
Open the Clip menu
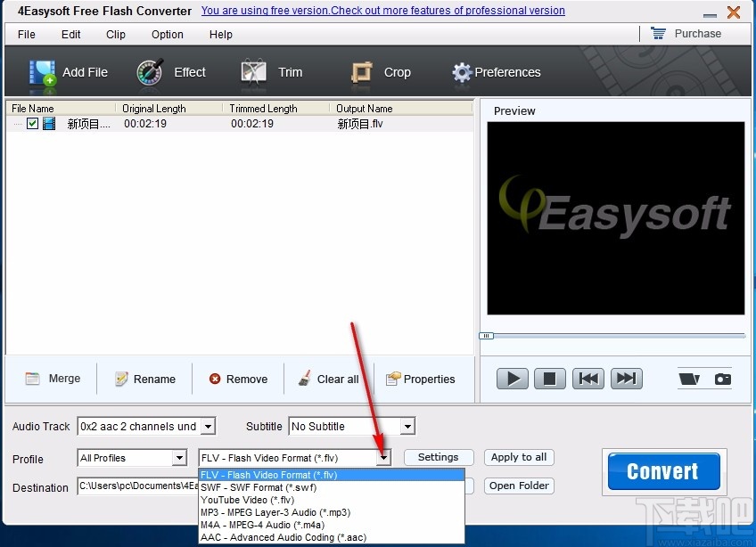115,35
